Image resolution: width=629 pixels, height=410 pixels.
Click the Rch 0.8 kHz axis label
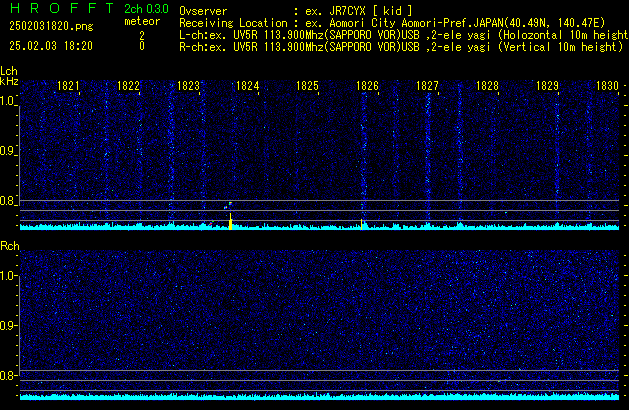point(7,375)
